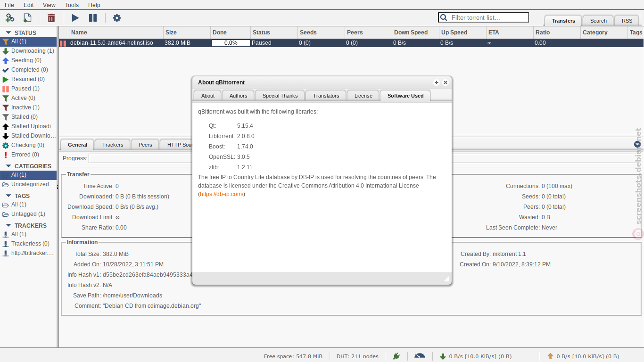644x362 pixels.
Task: Click the connection status plug icon
Action: click(x=396, y=356)
